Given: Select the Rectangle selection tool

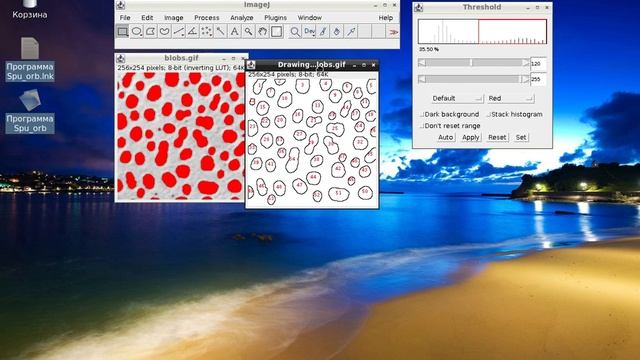Looking at the screenshot, I should 122,31.
